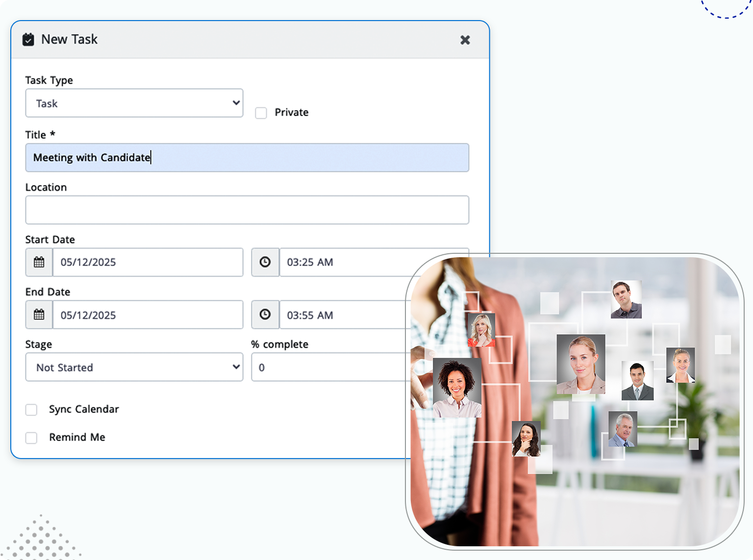753x560 pixels.
Task: Click the New Task dialog title
Action: 69,39
